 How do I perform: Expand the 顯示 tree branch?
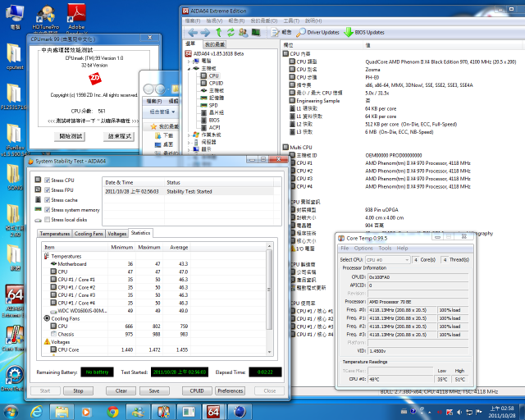pyautogui.click(x=189, y=150)
